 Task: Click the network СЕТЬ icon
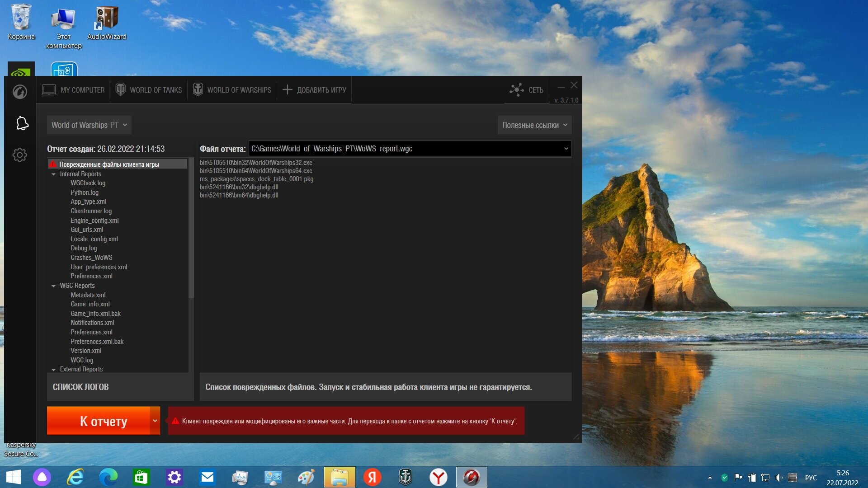coord(517,90)
